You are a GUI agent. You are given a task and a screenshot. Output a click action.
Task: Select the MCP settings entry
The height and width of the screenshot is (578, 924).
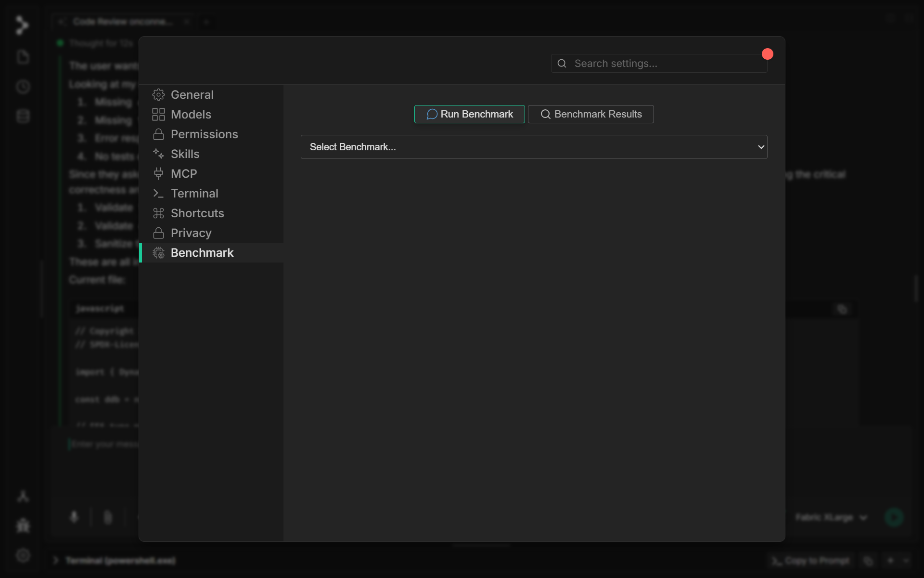tap(211, 174)
